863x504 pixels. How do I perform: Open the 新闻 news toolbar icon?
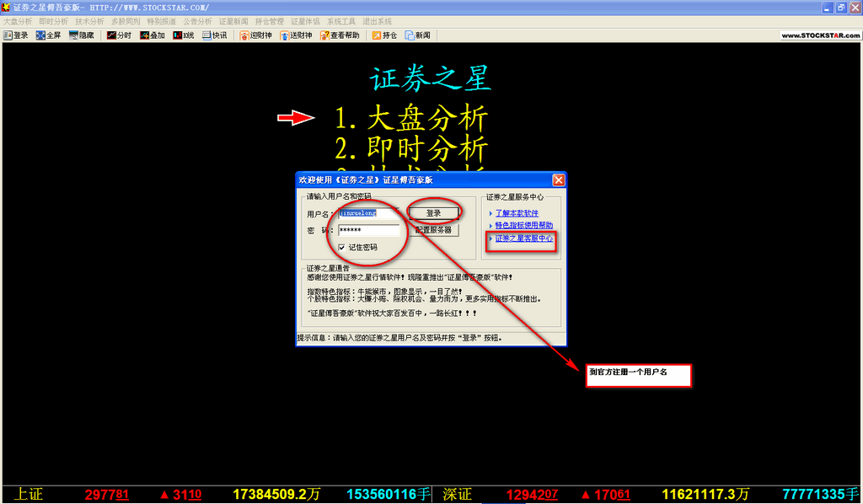[418, 35]
